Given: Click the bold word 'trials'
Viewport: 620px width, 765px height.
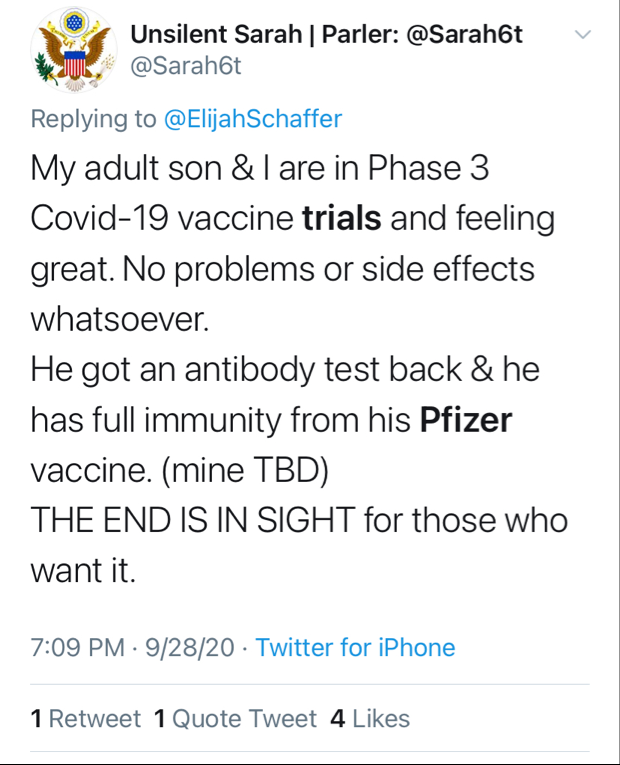Looking at the screenshot, I should point(341,218).
